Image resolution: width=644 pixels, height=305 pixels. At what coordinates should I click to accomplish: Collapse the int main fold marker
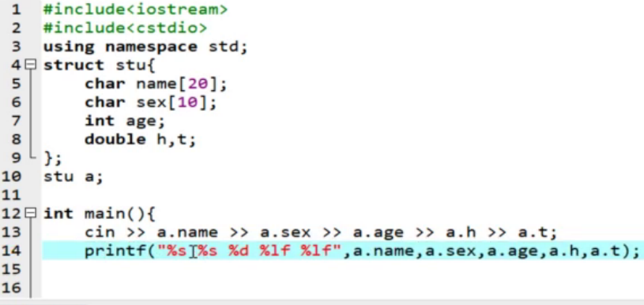31,213
